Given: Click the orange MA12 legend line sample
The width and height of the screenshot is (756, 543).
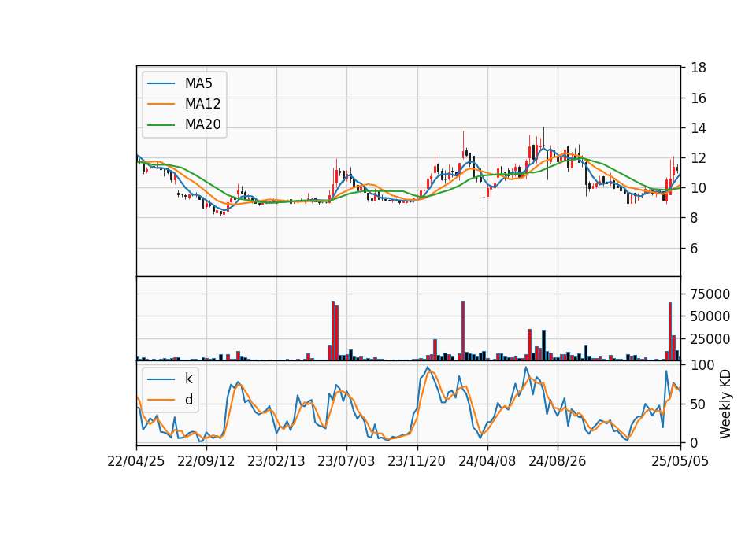Looking at the screenshot, I should 161,104.
